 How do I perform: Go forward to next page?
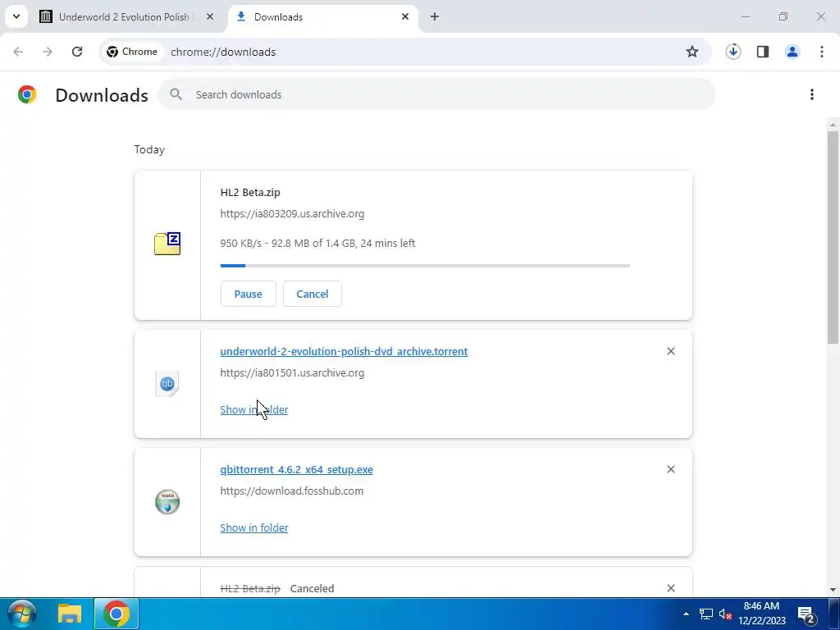48,52
